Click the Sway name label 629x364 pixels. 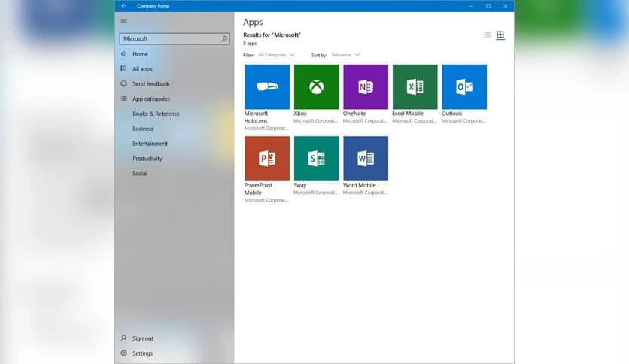(299, 185)
